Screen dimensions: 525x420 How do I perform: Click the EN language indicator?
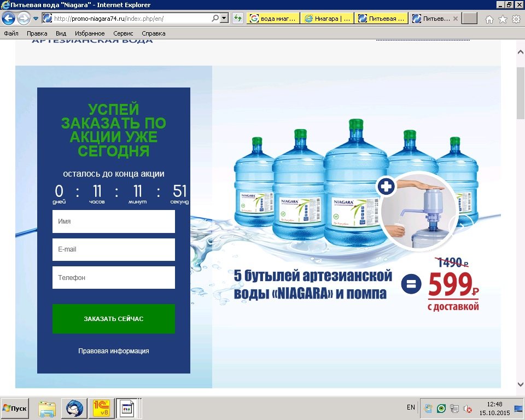tap(411, 407)
